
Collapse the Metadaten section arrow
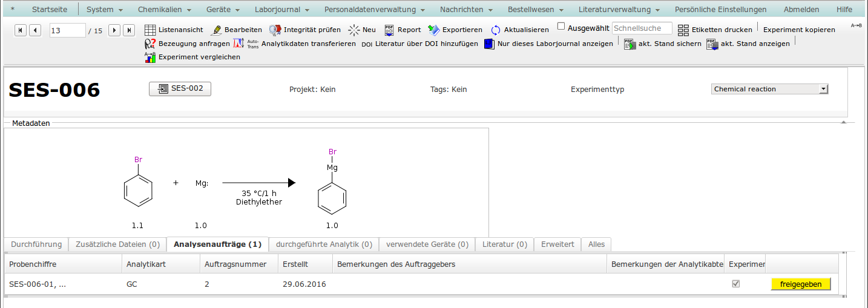coord(843,122)
